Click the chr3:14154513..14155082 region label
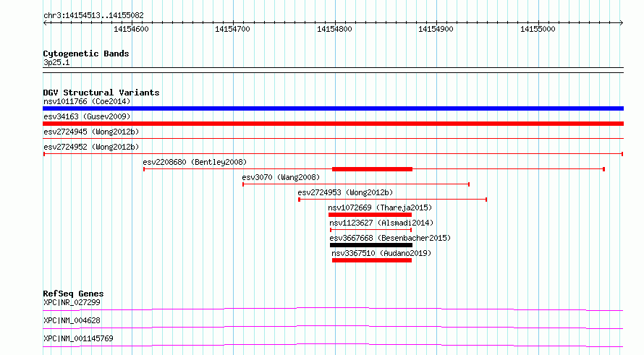The image size is (644, 355). 93,16
